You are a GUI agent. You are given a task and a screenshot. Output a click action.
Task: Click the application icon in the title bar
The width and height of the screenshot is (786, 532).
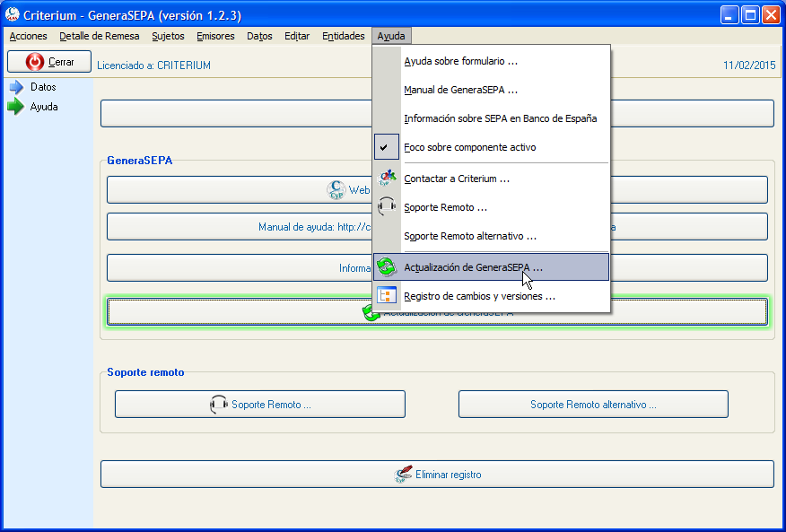click(12, 15)
